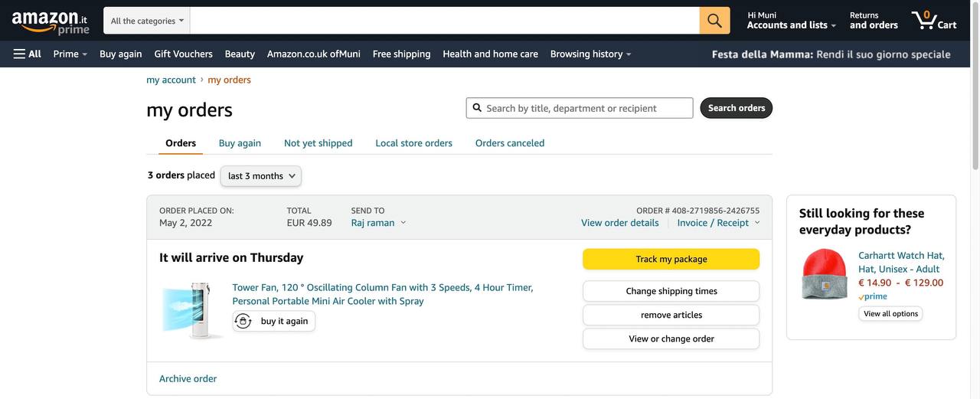
Task: Expand the Raj raman recipient details
Action: [379, 223]
